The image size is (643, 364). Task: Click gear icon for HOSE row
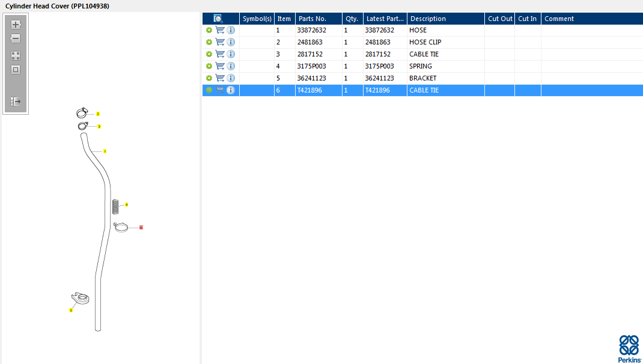pos(209,30)
